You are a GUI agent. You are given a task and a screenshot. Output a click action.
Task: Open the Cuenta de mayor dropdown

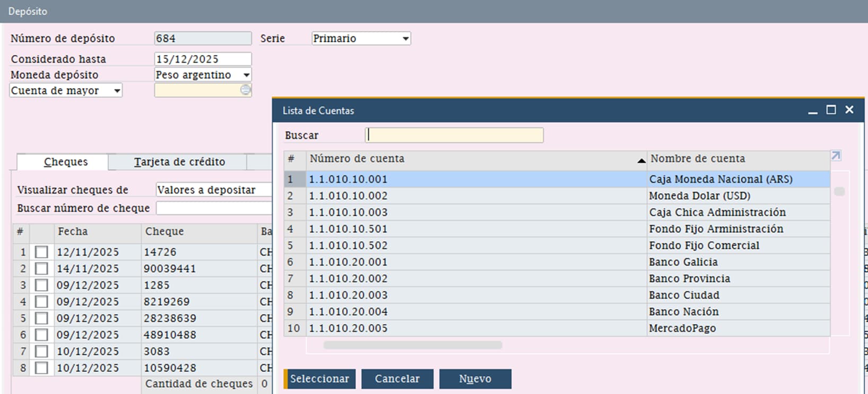[x=117, y=91]
